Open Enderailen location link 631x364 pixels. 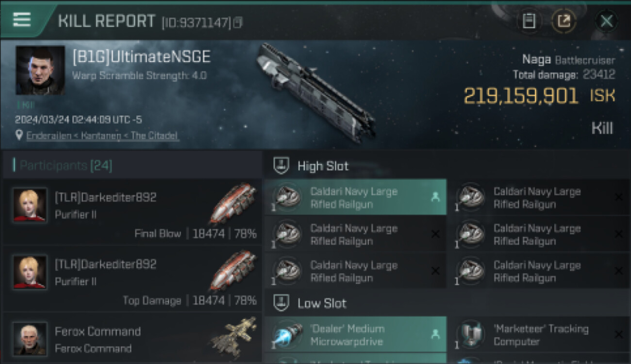[103, 135]
